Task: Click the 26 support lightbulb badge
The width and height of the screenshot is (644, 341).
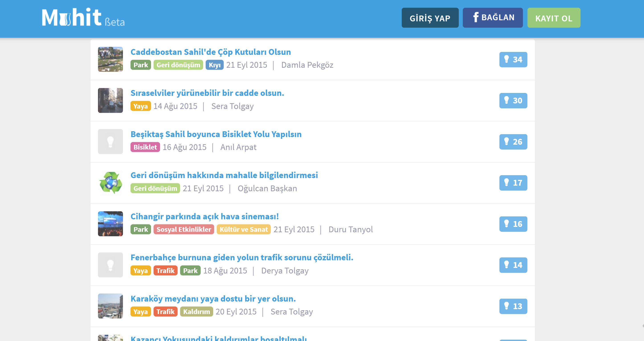Action: (x=513, y=142)
